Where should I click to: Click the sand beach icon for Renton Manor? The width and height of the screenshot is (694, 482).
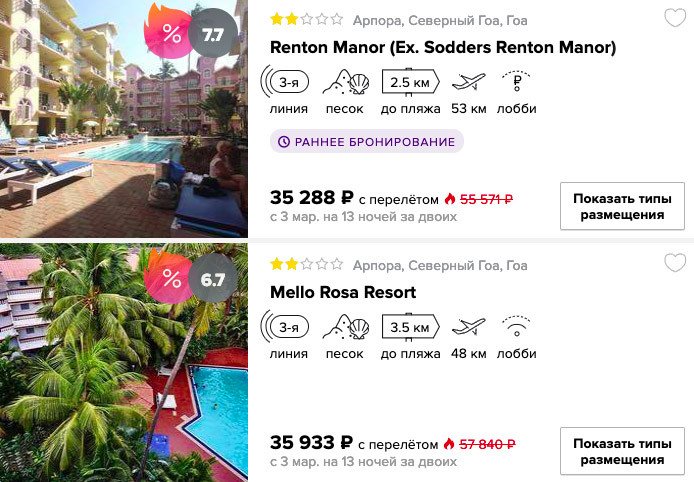pyautogui.click(x=345, y=82)
